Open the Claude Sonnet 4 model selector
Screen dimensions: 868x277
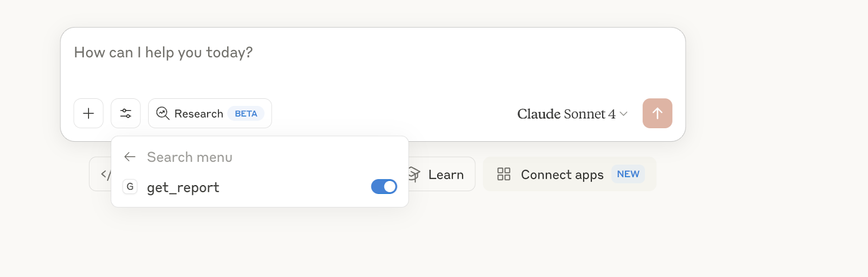point(566,114)
